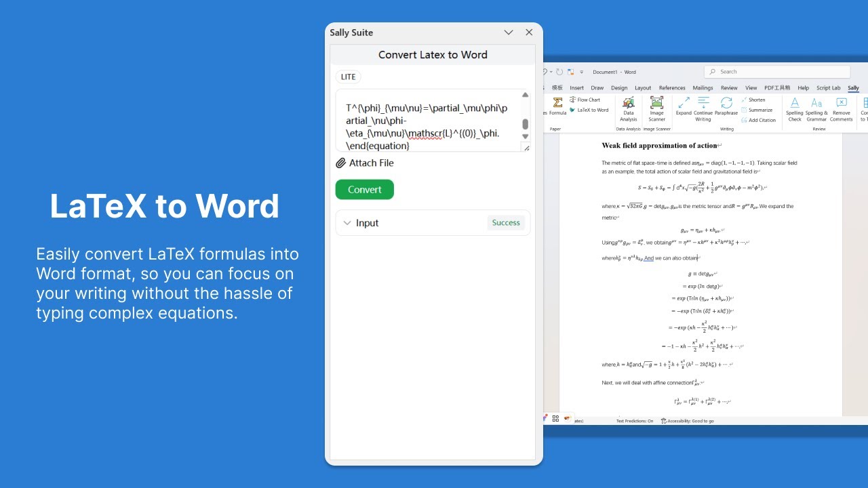Click the Success status label
868x488 pixels.
click(x=506, y=223)
